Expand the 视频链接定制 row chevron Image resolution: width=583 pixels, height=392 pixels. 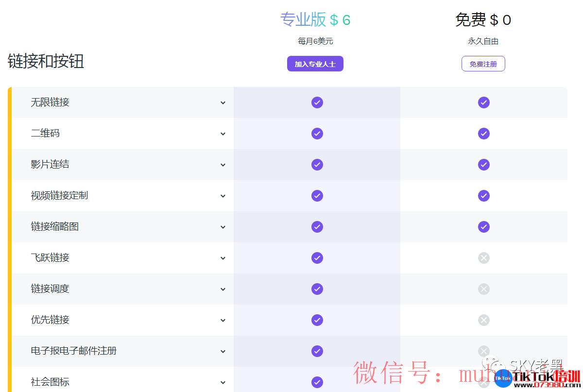point(223,196)
